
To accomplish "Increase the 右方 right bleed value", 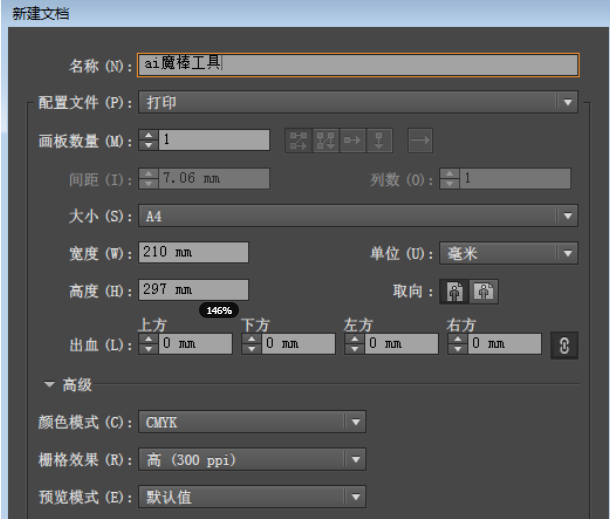I will tap(458, 338).
